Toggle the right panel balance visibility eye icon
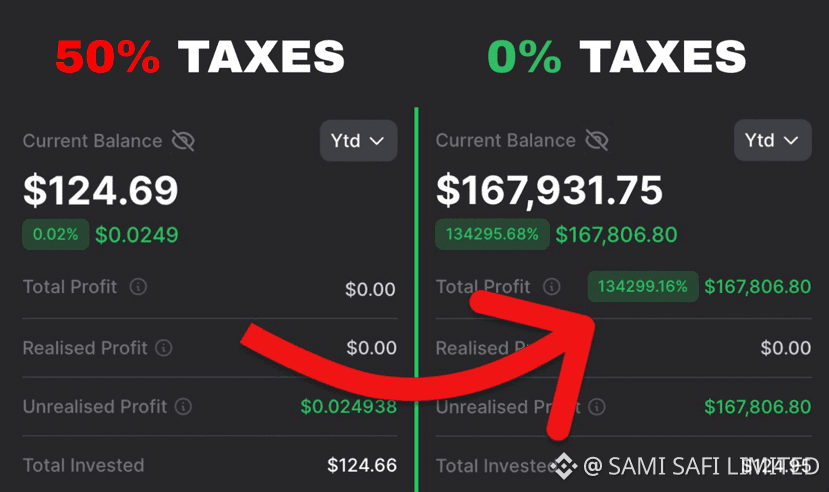 [596, 141]
